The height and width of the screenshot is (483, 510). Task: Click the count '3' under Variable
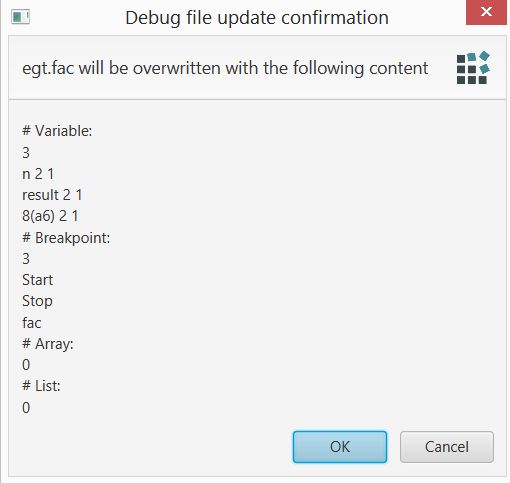coord(26,153)
